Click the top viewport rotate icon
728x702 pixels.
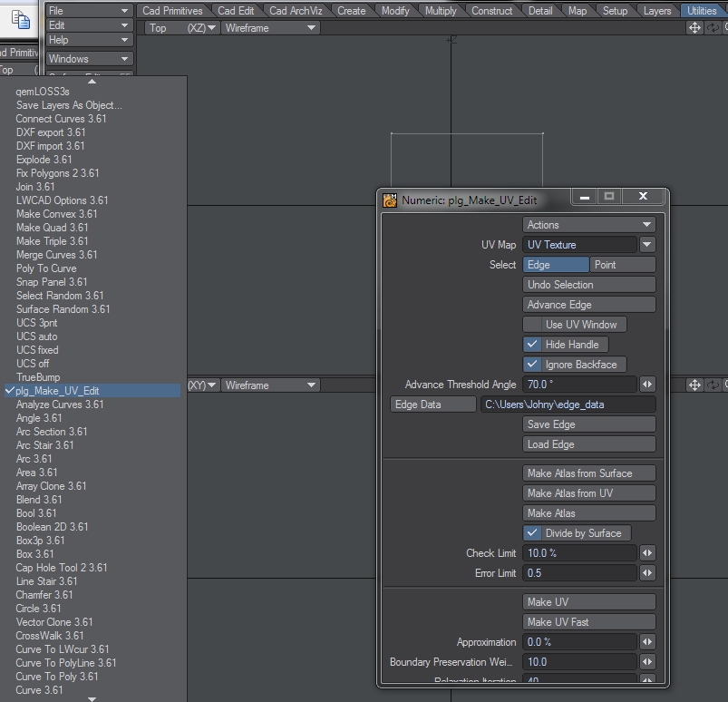pos(713,28)
